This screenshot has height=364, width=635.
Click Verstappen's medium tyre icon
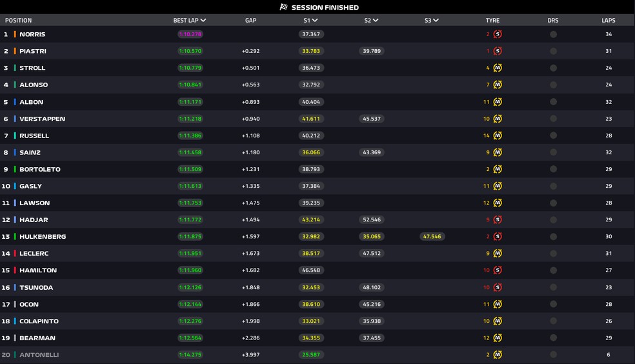pos(498,119)
